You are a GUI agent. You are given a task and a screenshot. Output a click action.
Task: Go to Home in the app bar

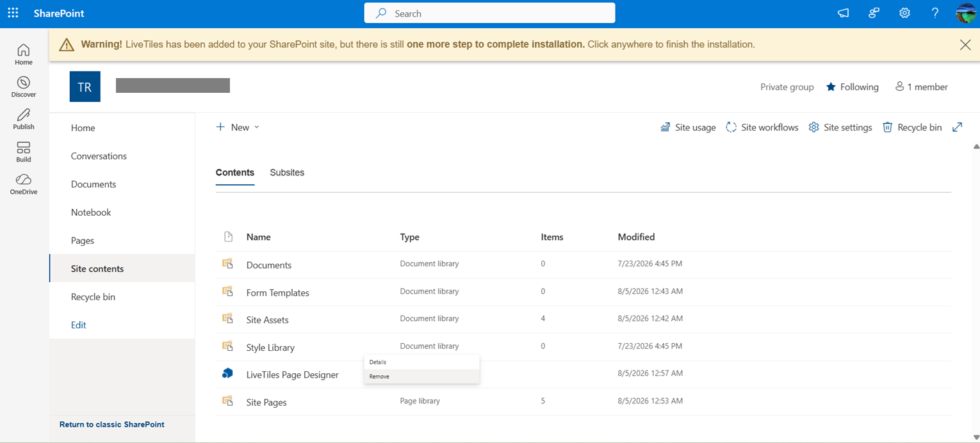click(24, 54)
